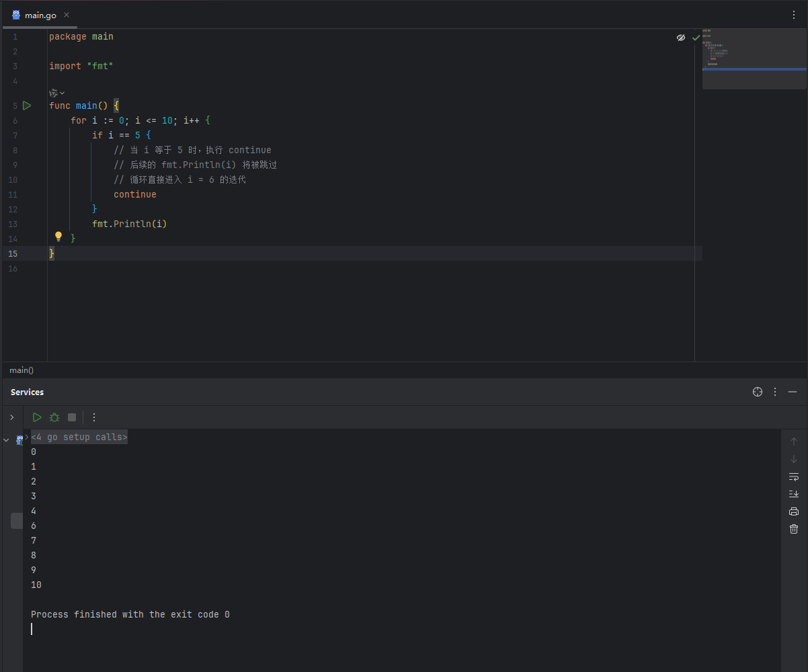Image resolution: width=808 pixels, height=672 pixels.
Task: Stop the running process
Action: pos(72,417)
